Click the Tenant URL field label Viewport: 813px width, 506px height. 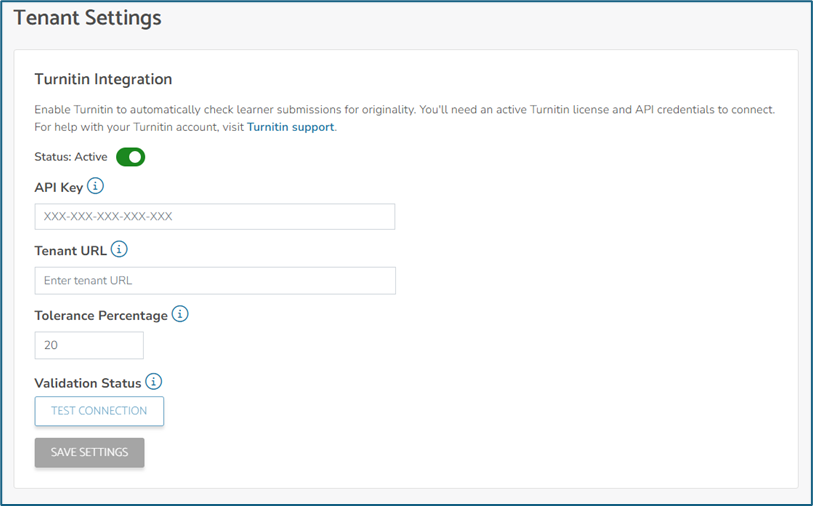pyautogui.click(x=70, y=250)
